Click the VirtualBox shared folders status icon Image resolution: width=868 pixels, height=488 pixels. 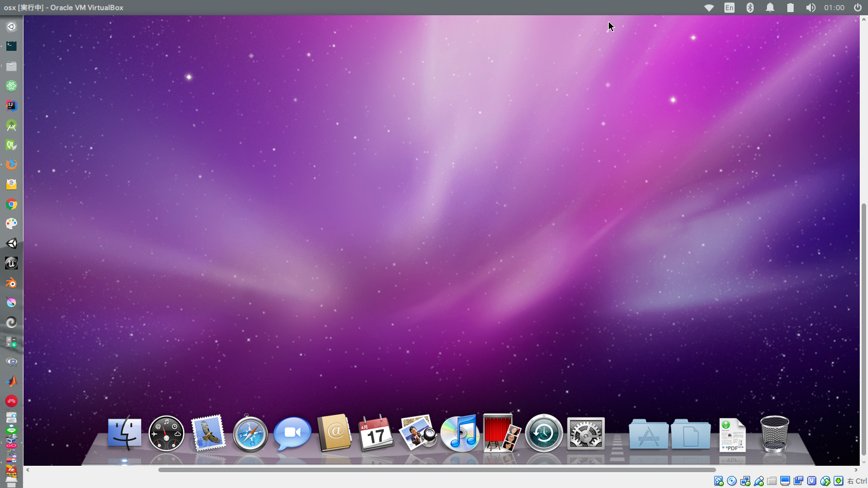[x=771, y=480]
